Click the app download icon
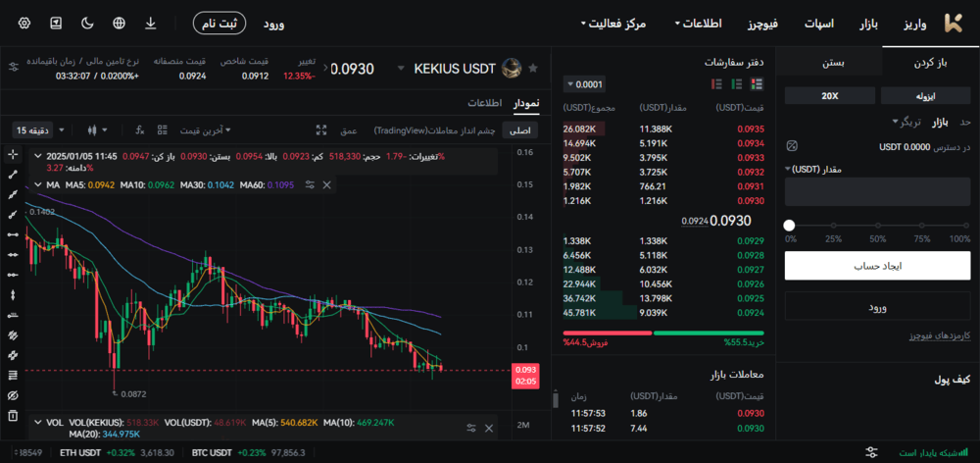This screenshot has height=463, width=980. pos(151,24)
